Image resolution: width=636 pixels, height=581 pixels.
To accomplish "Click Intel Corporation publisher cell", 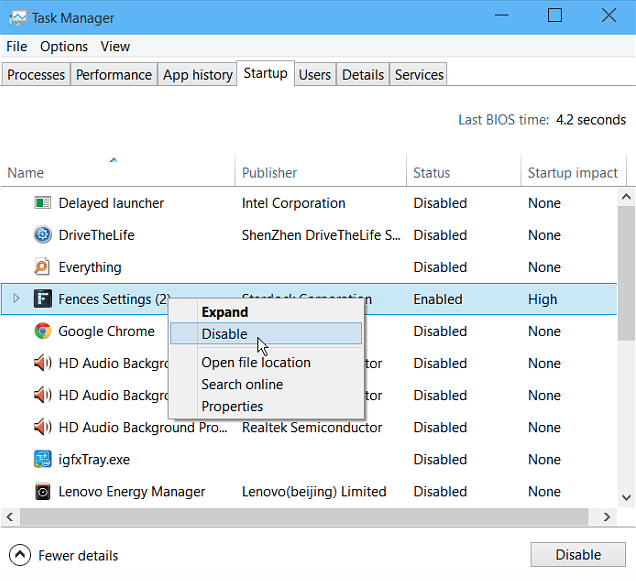I will point(293,203).
